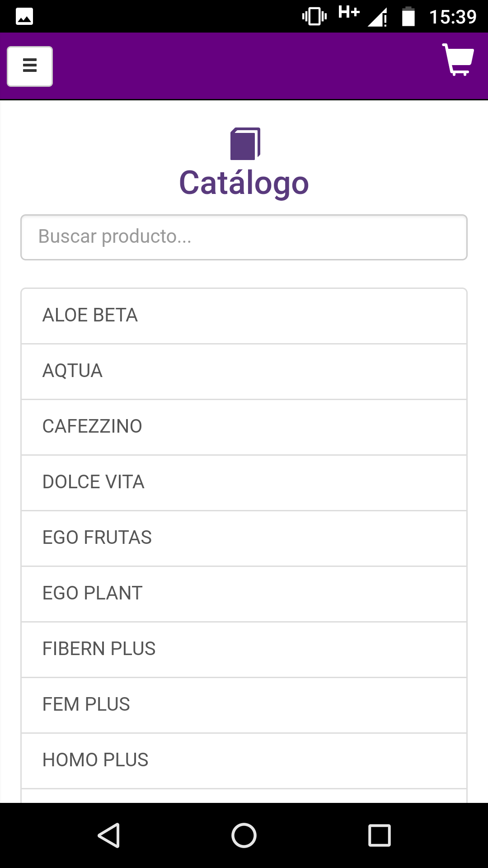Open EGO FRUTAS item
This screenshot has width=488, height=868.
(x=244, y=538)
